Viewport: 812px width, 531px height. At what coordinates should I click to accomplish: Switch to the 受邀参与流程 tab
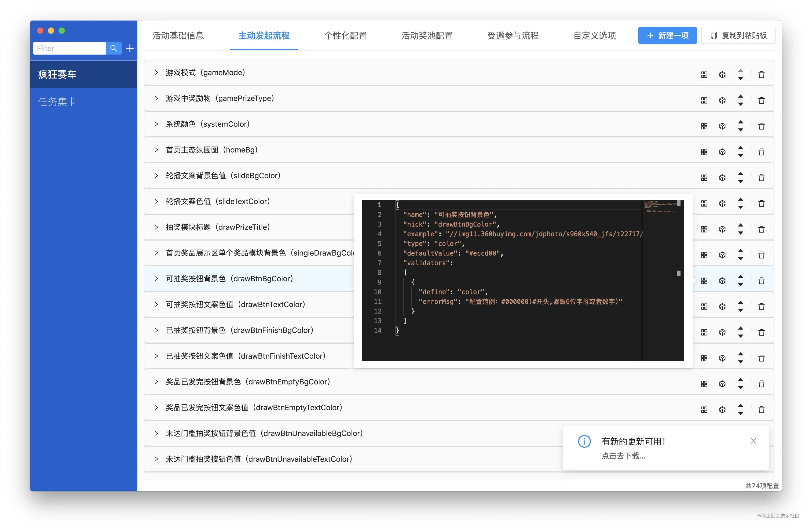pyautogui.click(x=513, y=35)
